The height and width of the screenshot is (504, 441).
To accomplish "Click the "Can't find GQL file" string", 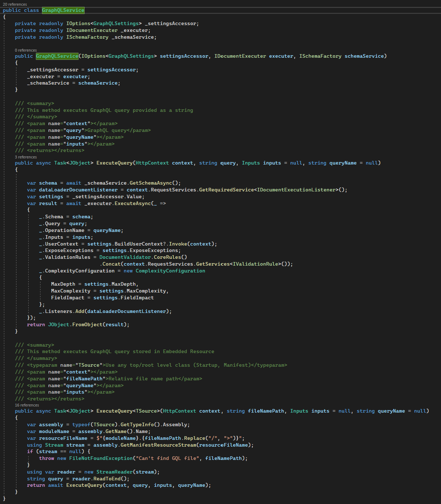I will tap(167, 458).
